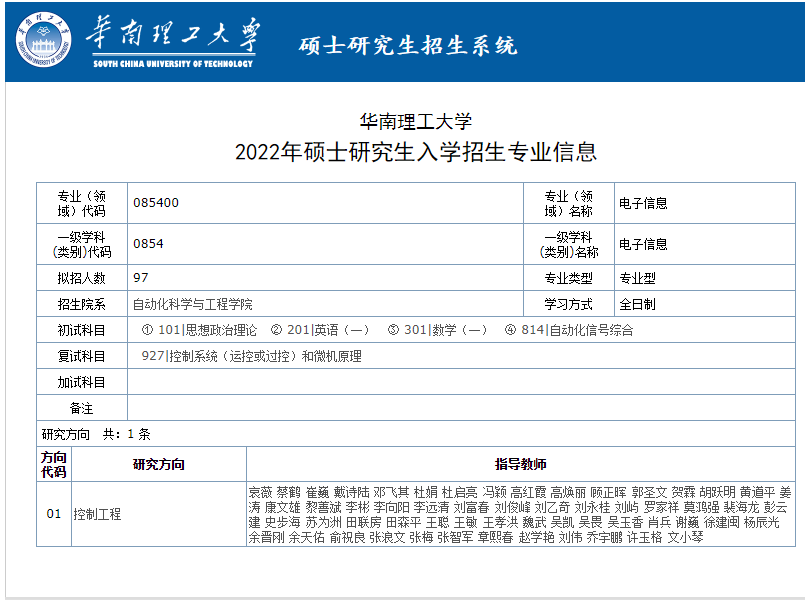Click the 拟招人数 label cell
Image resolution: width=808 pixels, height=600 pixels.
(x=82, y=278)
